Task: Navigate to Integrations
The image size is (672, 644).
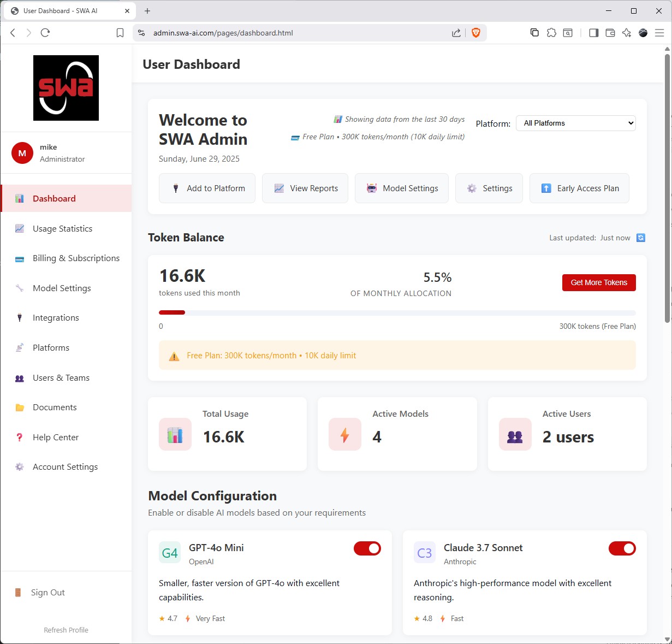Action: pyautogui.click(x=66, y=318)
